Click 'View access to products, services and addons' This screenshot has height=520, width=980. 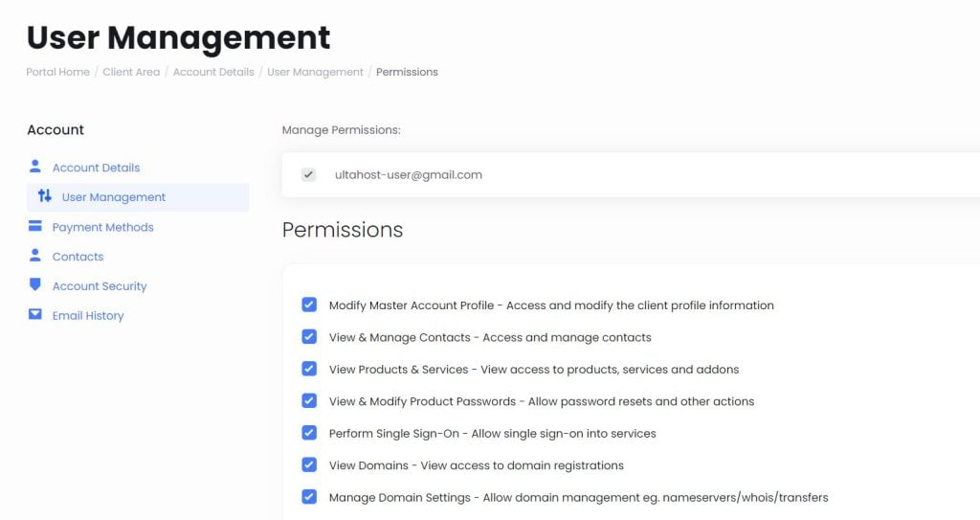[610, 370]
